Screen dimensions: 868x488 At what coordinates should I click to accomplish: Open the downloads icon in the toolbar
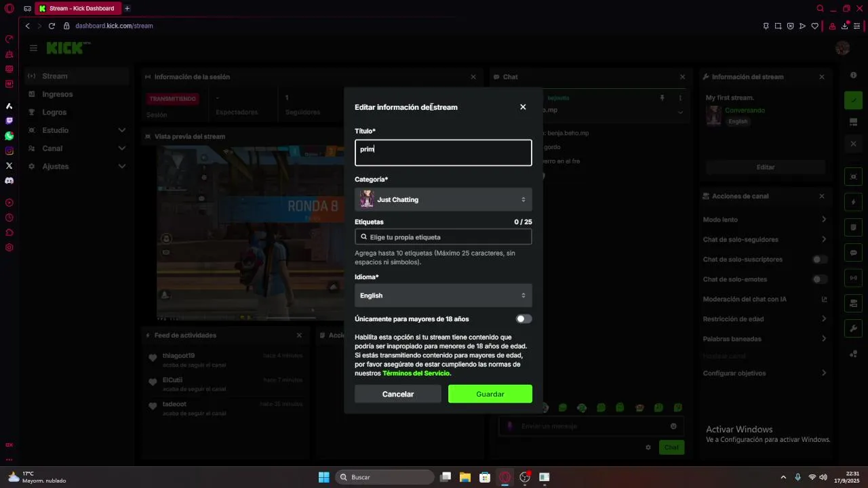point(845,26)
